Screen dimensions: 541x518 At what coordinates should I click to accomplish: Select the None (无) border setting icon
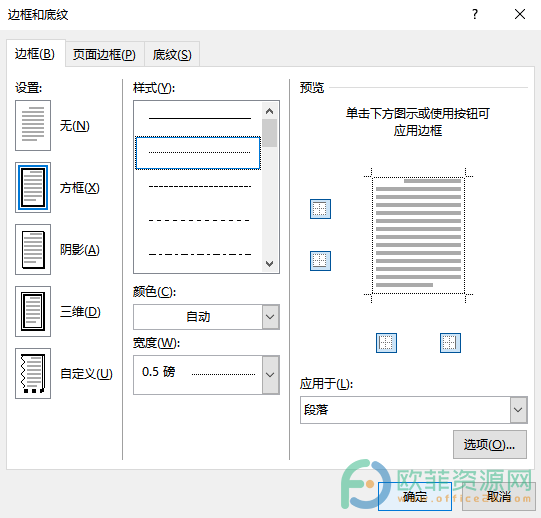coord(33,125)
